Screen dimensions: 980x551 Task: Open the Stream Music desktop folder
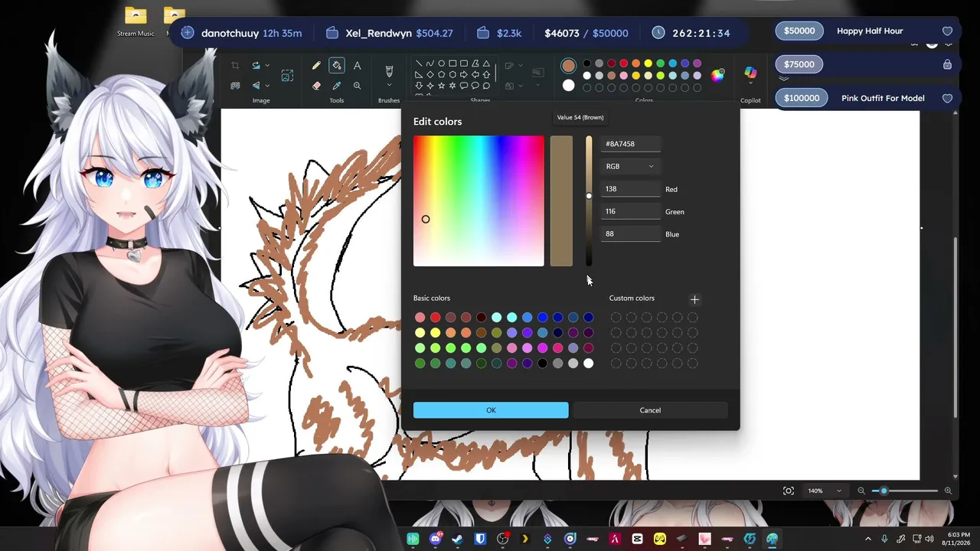(x=136, y=22)
